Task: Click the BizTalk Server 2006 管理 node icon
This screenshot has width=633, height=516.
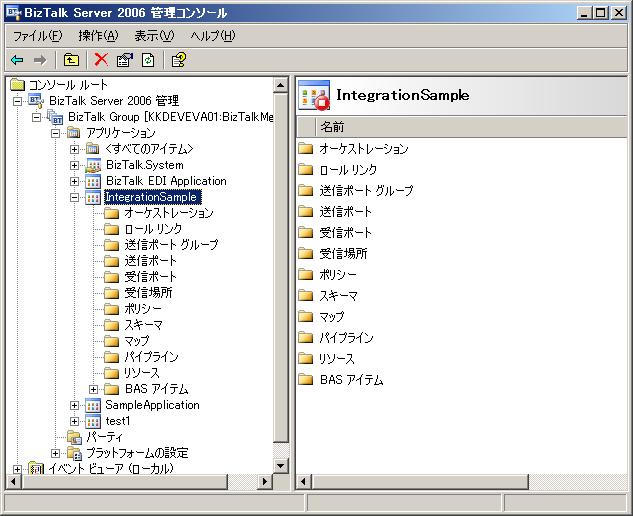Action: pos(36,101)
